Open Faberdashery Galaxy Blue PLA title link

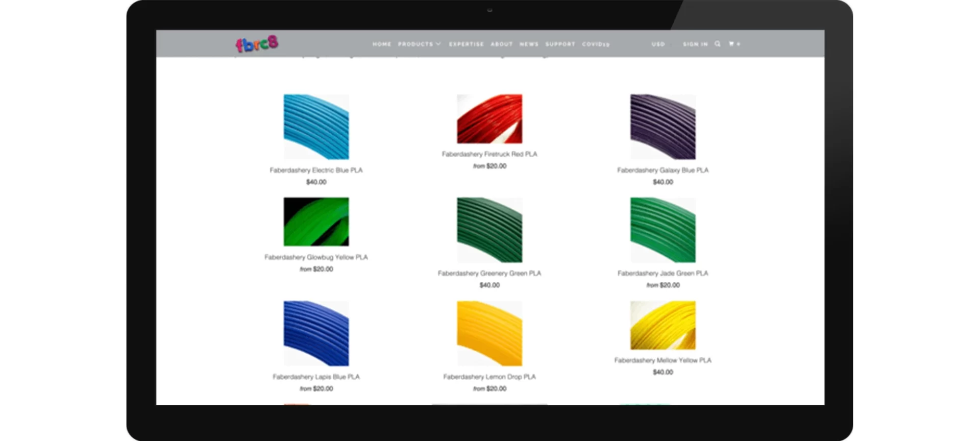(663, 170)
